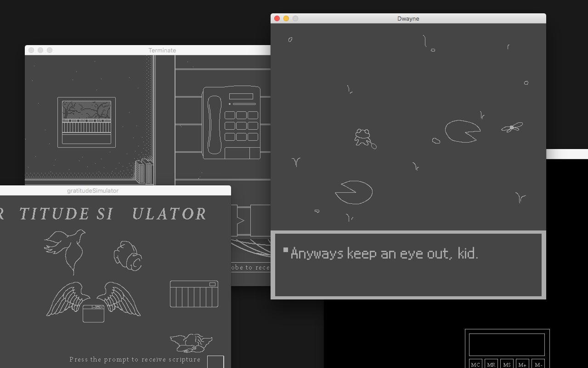Click the Dwayne window title text
This screenshot has width=588, height=368.
tap(408, 18)
